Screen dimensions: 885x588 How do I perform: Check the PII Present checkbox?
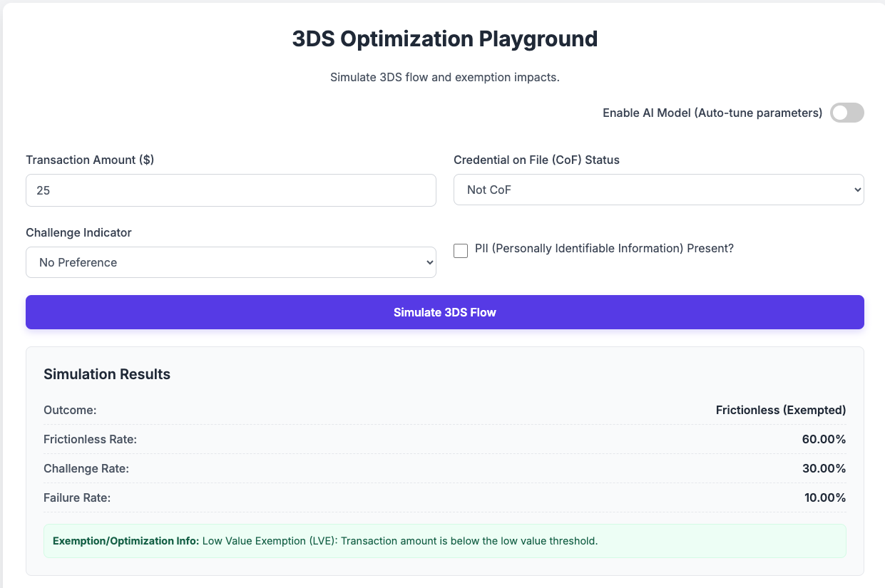click(x=461, y=250)
